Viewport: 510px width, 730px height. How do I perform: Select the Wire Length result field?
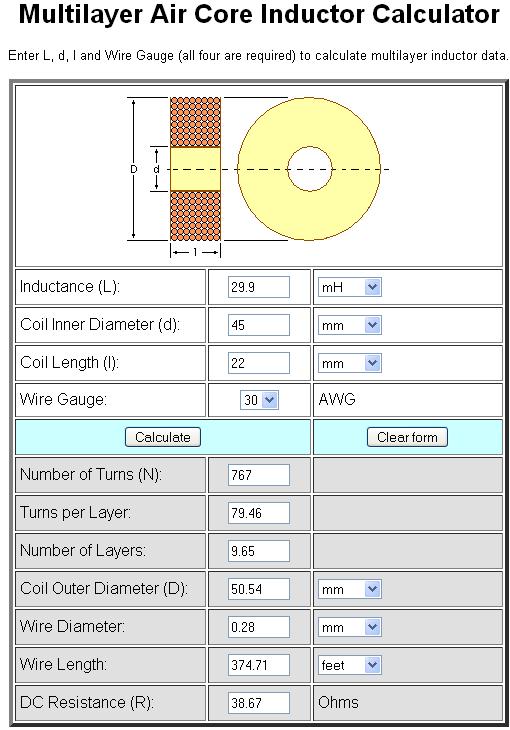pyautogui.click(x=258, y=665)
